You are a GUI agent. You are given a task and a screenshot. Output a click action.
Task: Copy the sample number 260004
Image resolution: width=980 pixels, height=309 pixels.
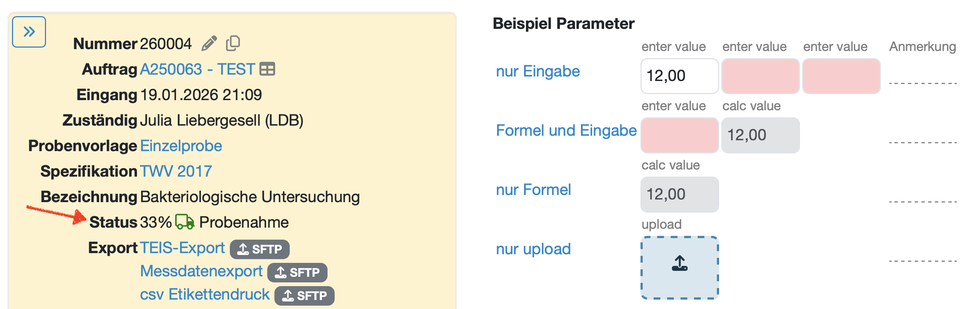[x=233, y=43]
